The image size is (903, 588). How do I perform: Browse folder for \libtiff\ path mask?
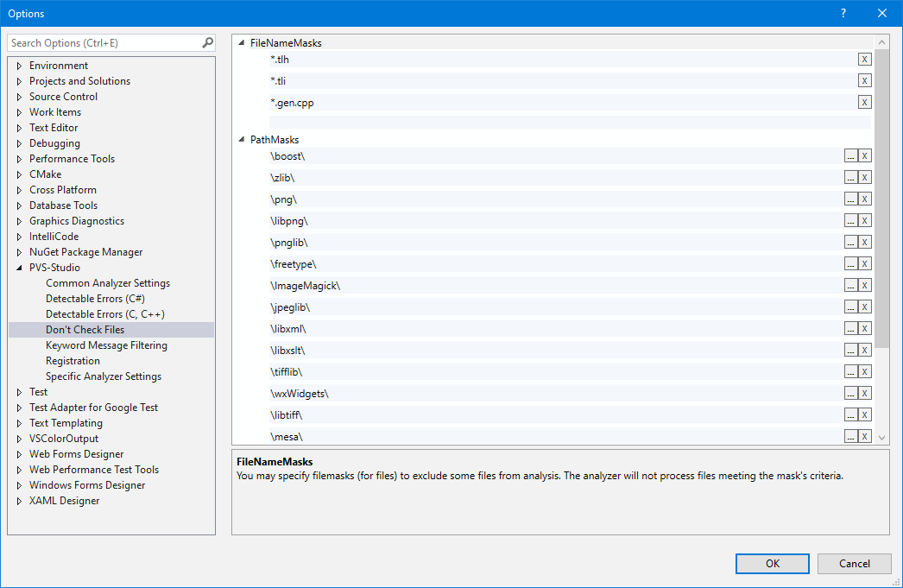coord(850,415)
